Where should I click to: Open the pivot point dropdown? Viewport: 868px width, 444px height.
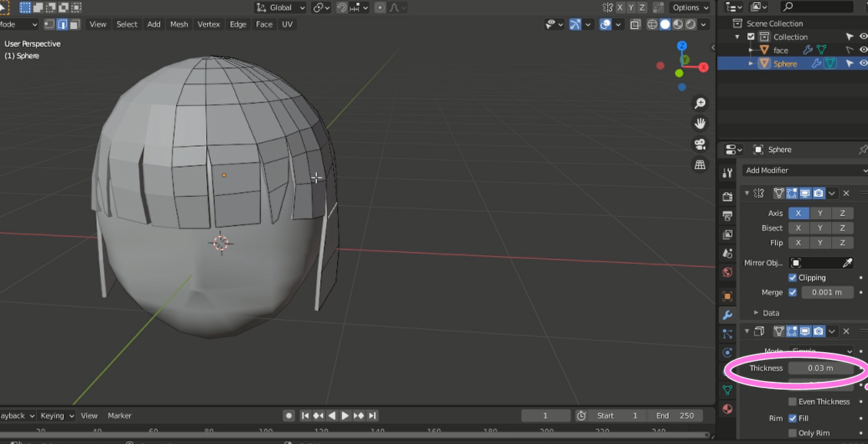point(321,7)
